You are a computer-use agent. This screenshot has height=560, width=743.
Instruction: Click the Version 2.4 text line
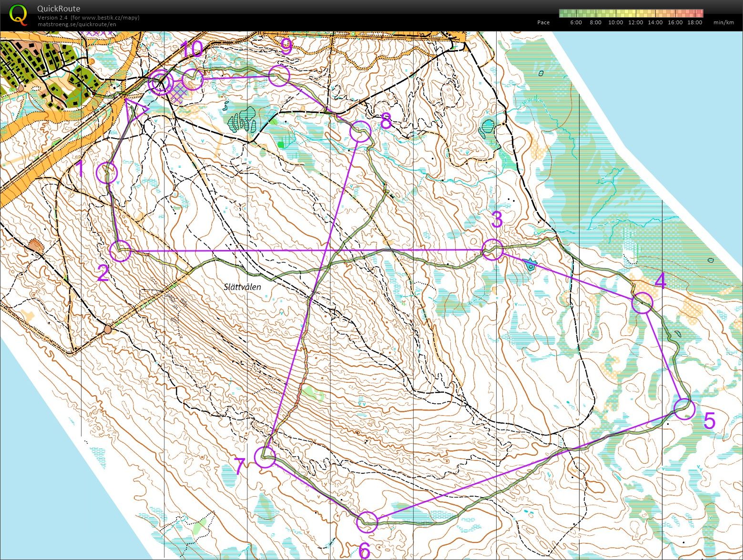click(x=89, y=18)
